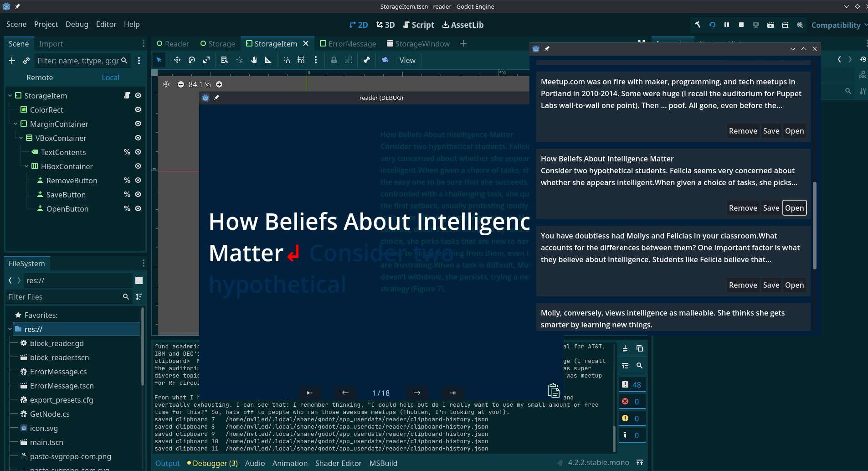Activate the Rotate Mode tool
This screenshot has height=471, width=868.
point(192,60)
